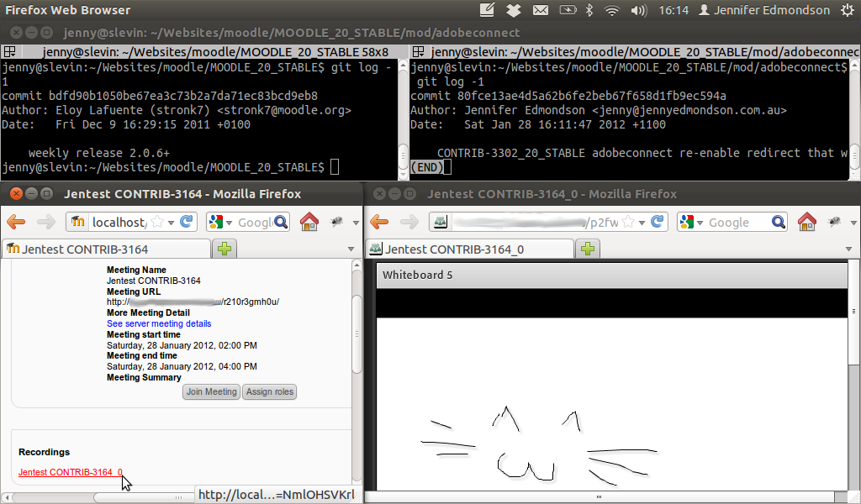This screenshot has height=504, width=861.
Task: Click the forward arrow in left Firefox window
Action: [46, 222]
